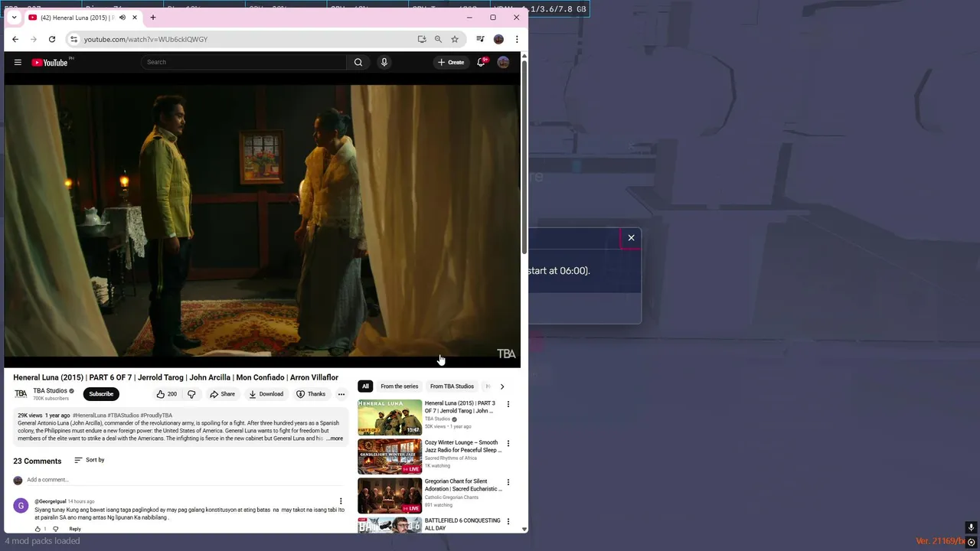This screenshot has width=980, height=551.
Task: Open the YouTube guide hamburger menu
Action: coord(18,62)
